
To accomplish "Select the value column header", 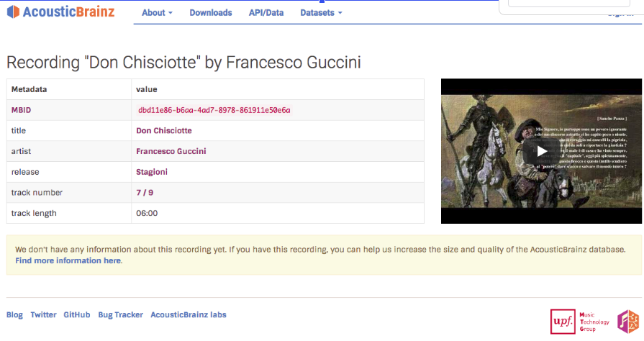I will (147, 89).
